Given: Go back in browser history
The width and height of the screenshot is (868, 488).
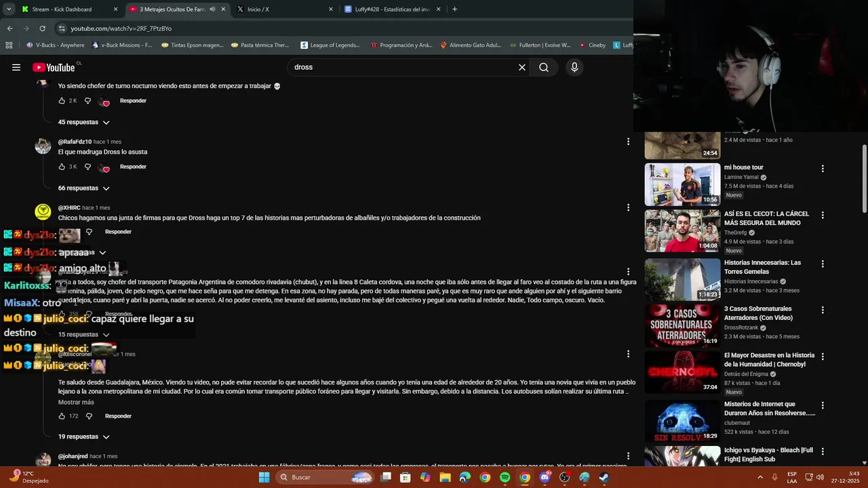Looking at the screenshot, I should (9, 28).
